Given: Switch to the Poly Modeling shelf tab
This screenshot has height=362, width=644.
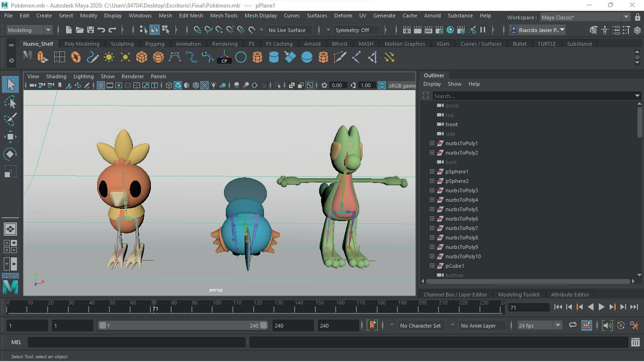Looking at the screenshot, I should 82,44.
